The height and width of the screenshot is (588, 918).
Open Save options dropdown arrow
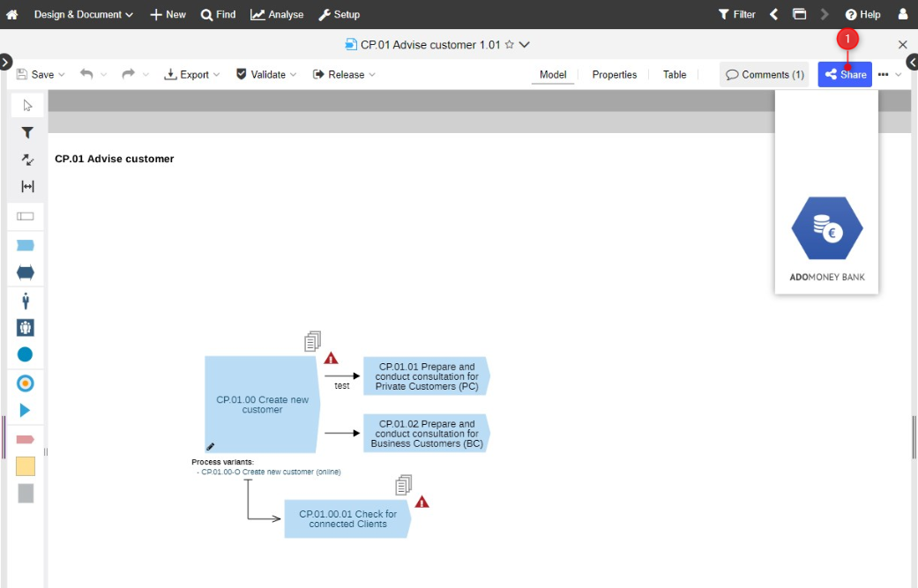coord(62,75)
